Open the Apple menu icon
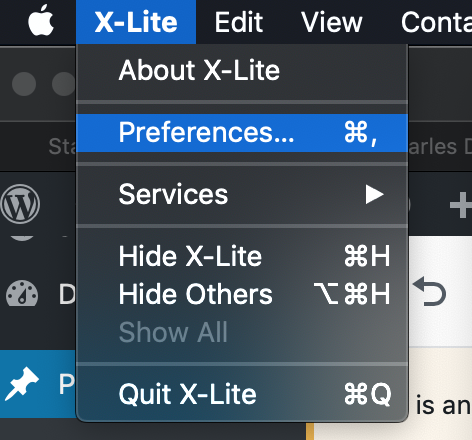 [41, 21]
